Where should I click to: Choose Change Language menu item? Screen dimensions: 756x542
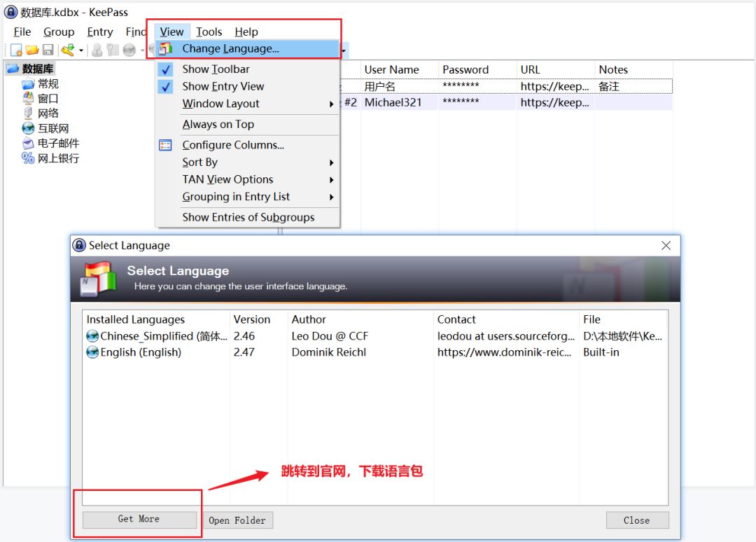247,49
